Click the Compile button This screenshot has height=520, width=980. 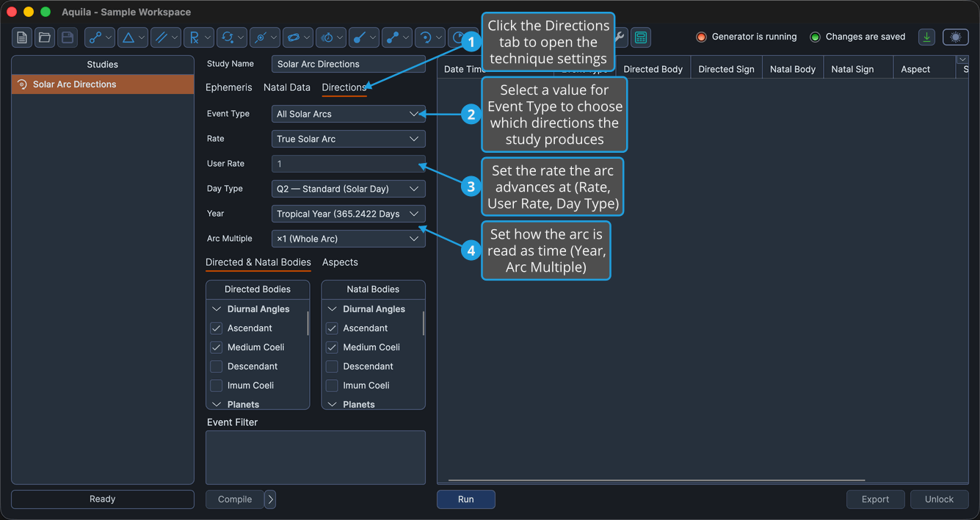(x=235, y=499)
